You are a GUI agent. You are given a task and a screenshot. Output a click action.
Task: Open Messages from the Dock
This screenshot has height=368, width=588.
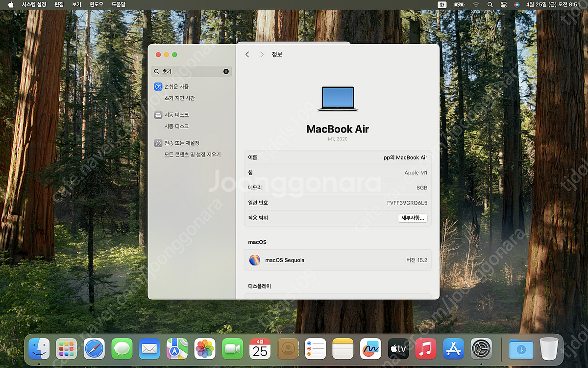(122, 349)
